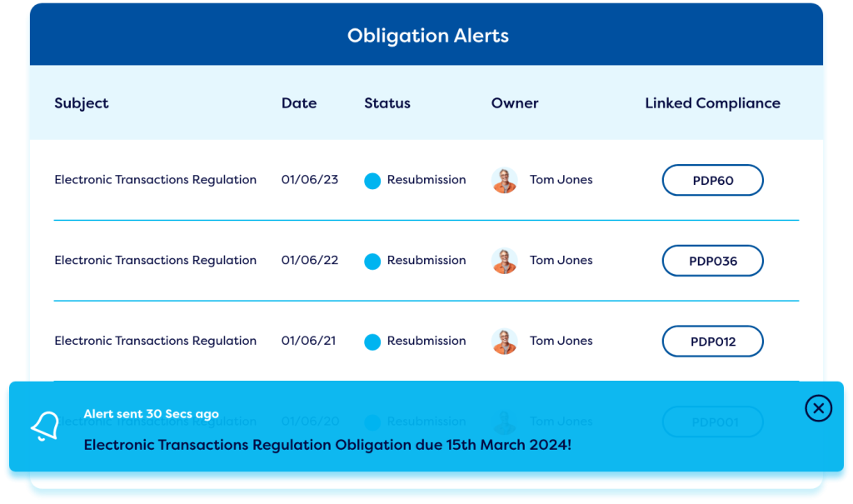Toggle the Resubmission status on the third row
Image resolution: width=853 pixels, height=504 pixels.
point(426,341)
